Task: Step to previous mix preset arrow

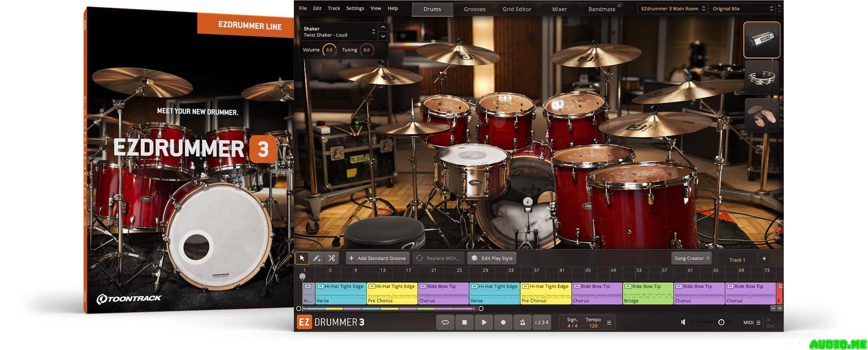Action: [x=779, y=5]
